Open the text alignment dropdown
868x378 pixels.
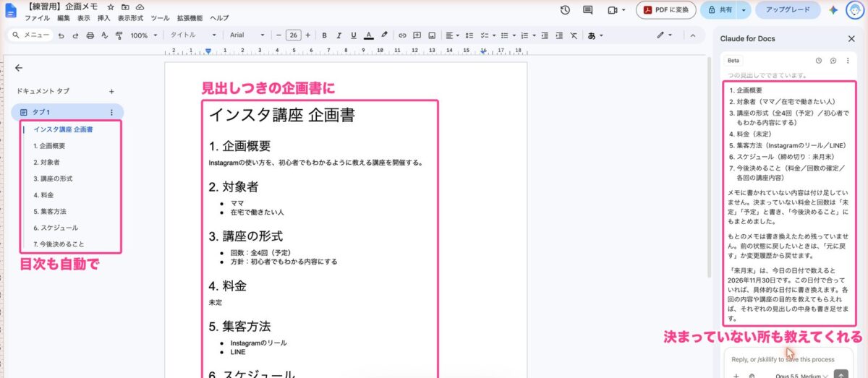tap(453, 35)
